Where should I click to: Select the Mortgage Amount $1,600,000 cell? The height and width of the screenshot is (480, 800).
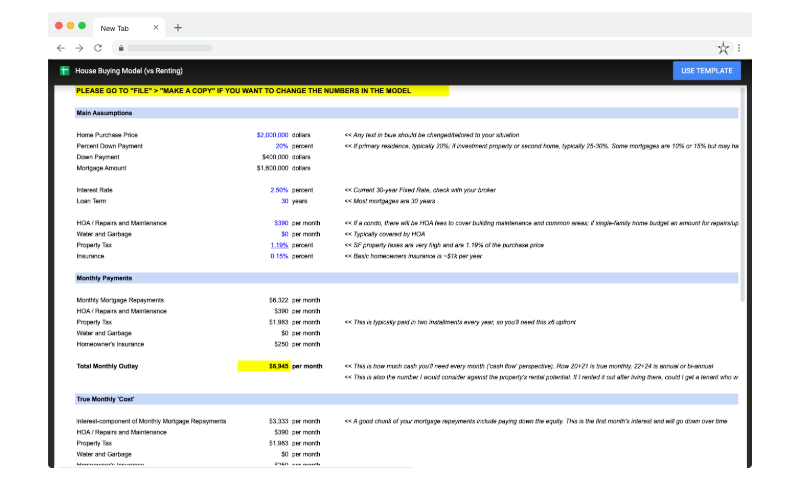pyautogui.click(x=272, y=168)
